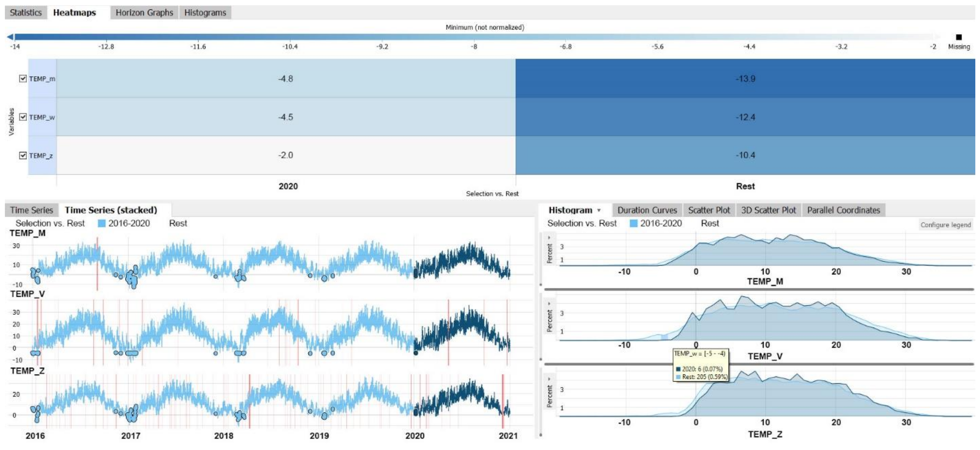Click the TEMP_z Rest heatmap cell
This screenshot has width=980, height=450.
pos(745,155)
